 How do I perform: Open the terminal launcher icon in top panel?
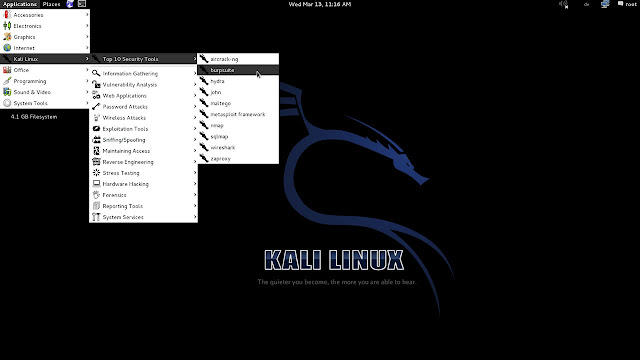82,4
